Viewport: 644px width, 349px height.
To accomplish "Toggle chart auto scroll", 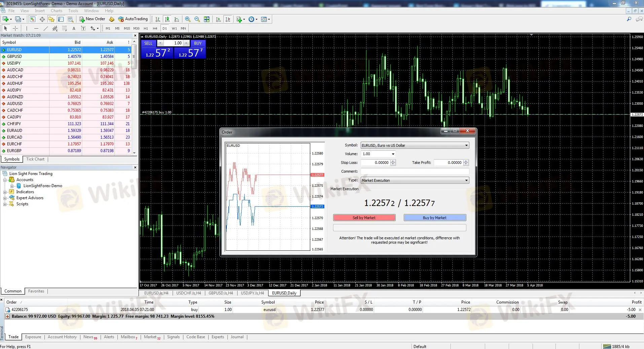I will pos(218,19).
